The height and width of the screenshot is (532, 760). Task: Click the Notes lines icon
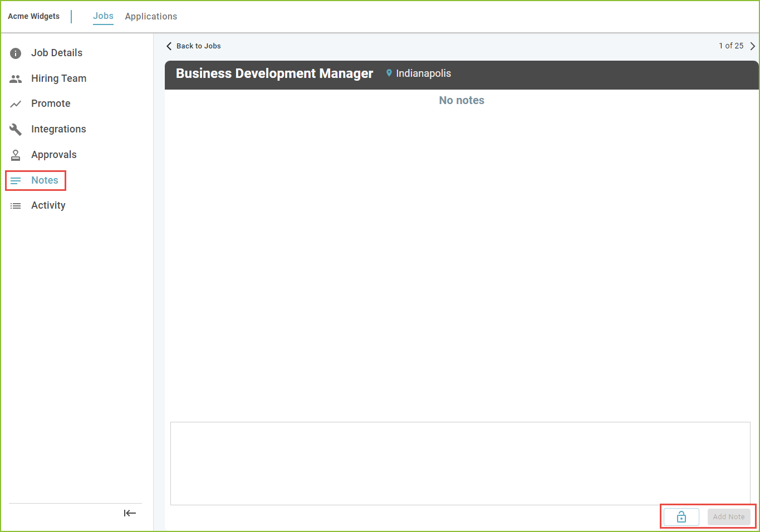(x=16, y=181)
